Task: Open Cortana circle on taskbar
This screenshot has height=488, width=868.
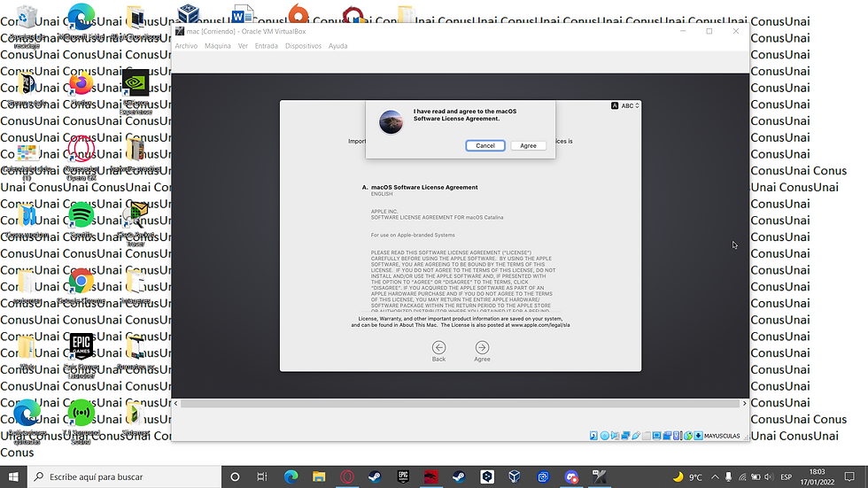Action: (x=235, y=476)
